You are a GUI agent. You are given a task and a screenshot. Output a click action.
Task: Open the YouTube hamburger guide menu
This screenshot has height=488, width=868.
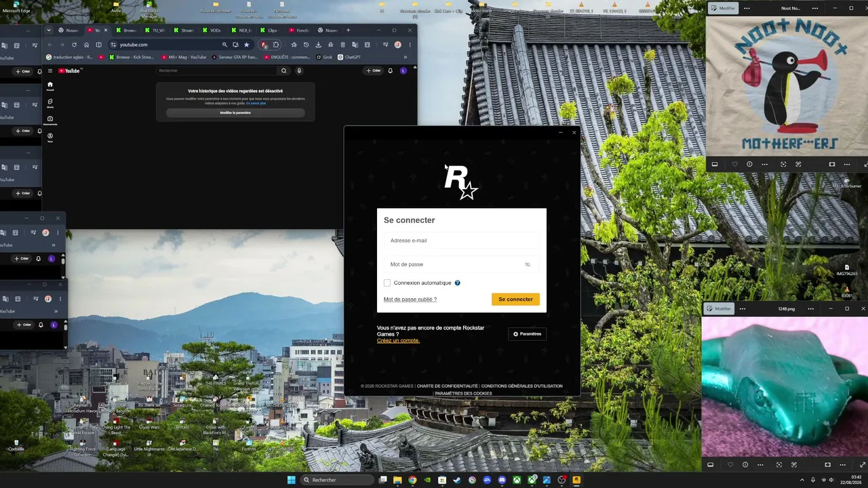[50, 70]
